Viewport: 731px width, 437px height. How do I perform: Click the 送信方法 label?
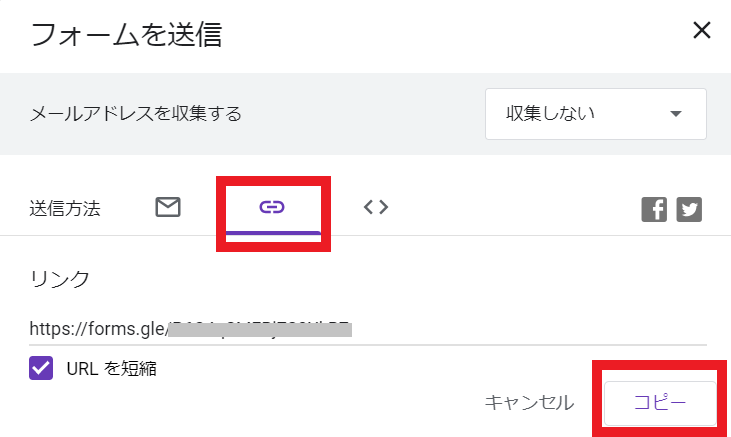[65, 208]
